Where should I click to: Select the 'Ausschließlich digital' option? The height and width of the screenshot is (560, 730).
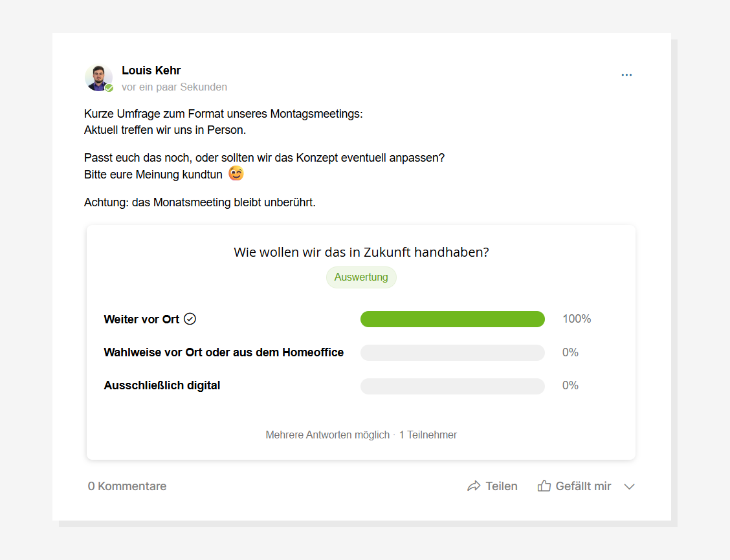(x=162, y=385)
